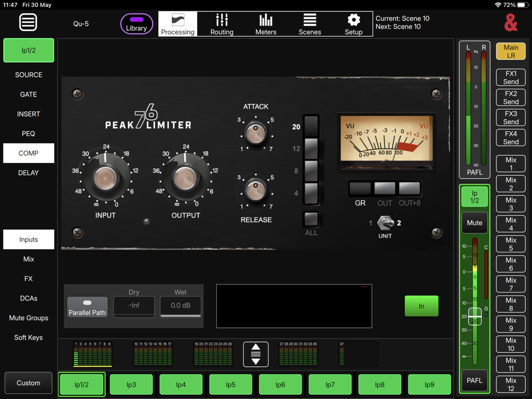
Task: Click the Wet level 0.0 dB field
Action: [x=180, y=306]
